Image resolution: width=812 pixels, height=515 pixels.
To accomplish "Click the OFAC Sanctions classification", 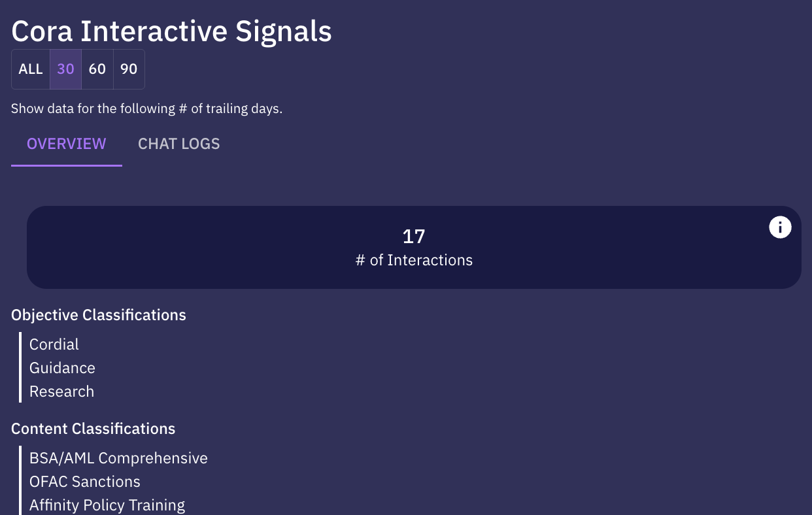I will point(85,482).
